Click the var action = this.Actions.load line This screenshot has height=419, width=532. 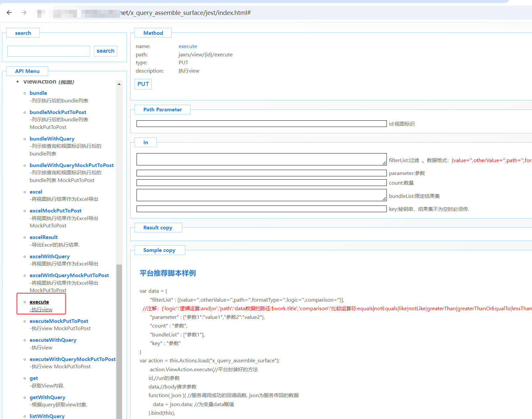tap(209, 361)
